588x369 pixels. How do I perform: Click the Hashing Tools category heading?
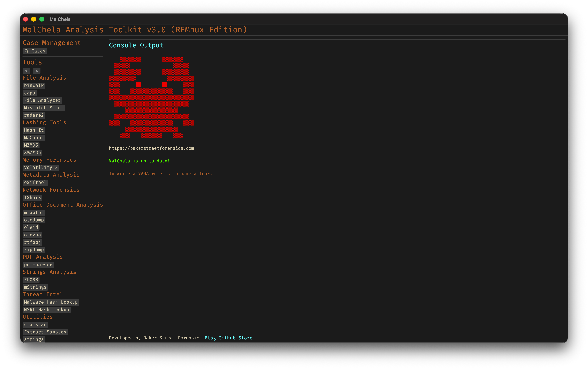tap(44, 122)
